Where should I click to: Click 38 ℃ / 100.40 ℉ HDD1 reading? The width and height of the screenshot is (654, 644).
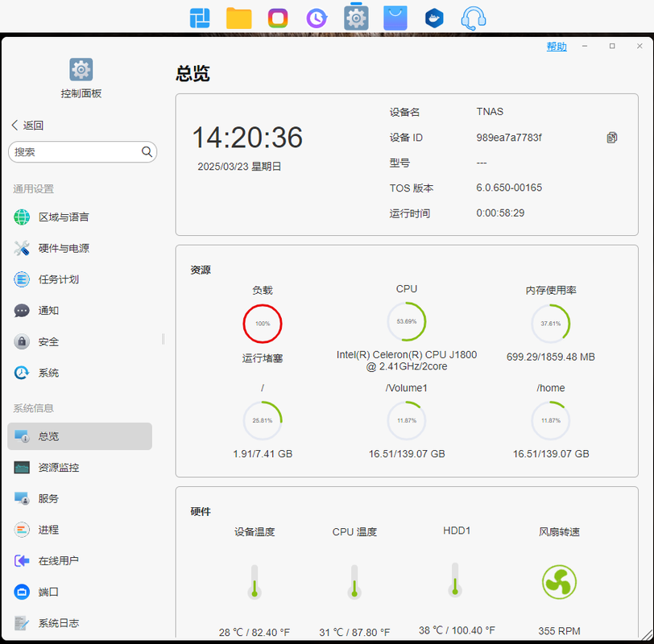457,630
